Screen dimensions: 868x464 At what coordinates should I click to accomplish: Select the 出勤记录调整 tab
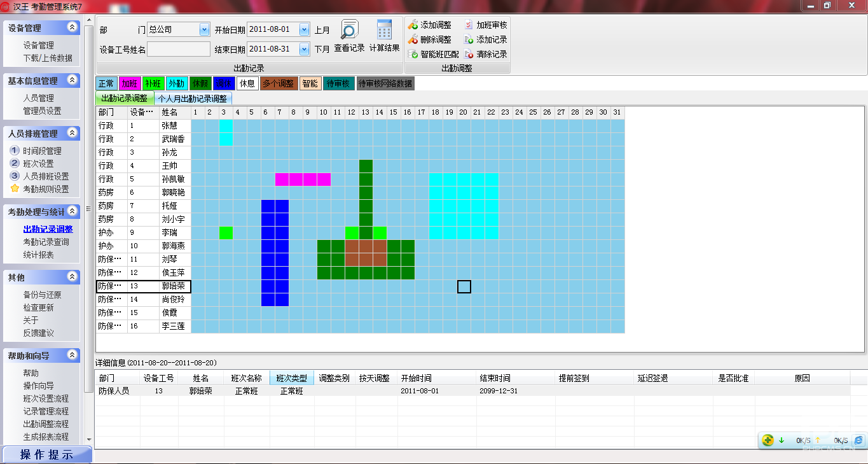pos(125,99)
